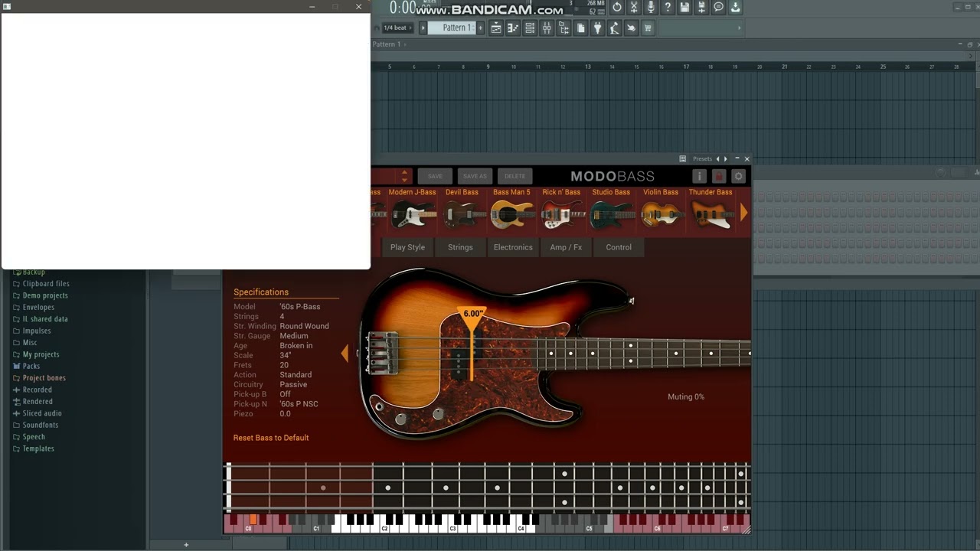Open the Clipboard files folder

click(x=46, y=284)
